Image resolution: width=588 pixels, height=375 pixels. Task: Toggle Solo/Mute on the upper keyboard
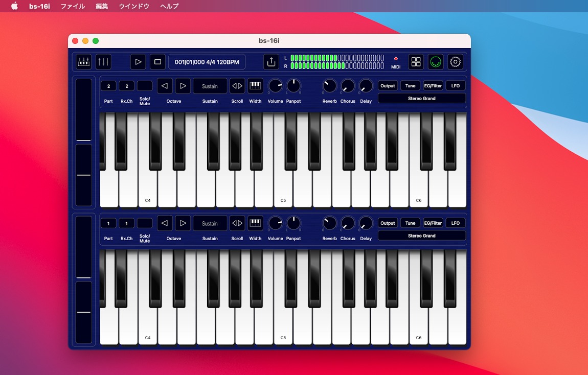[145, 86]
